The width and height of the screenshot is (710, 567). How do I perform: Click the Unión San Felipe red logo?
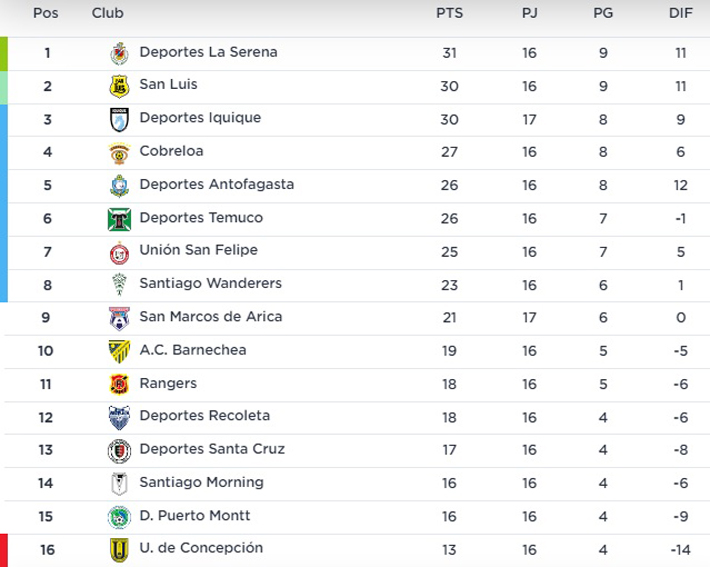click(x=120, y=253)
